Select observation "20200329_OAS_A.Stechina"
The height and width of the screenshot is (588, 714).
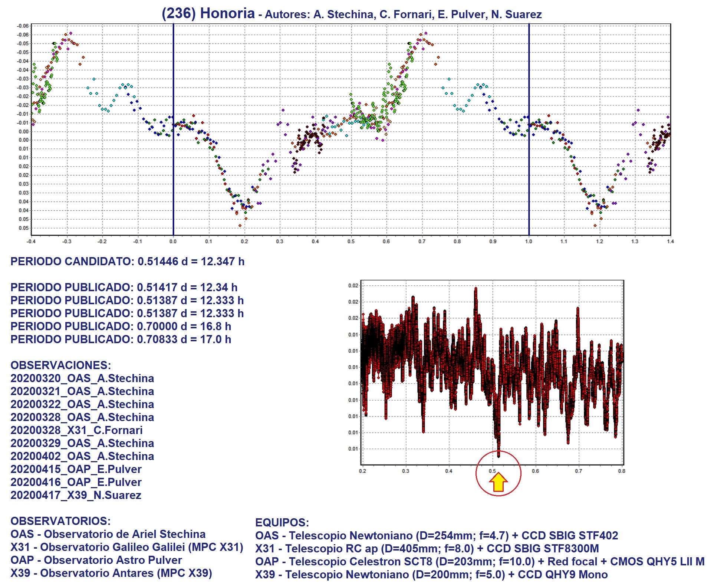(82, 443)
